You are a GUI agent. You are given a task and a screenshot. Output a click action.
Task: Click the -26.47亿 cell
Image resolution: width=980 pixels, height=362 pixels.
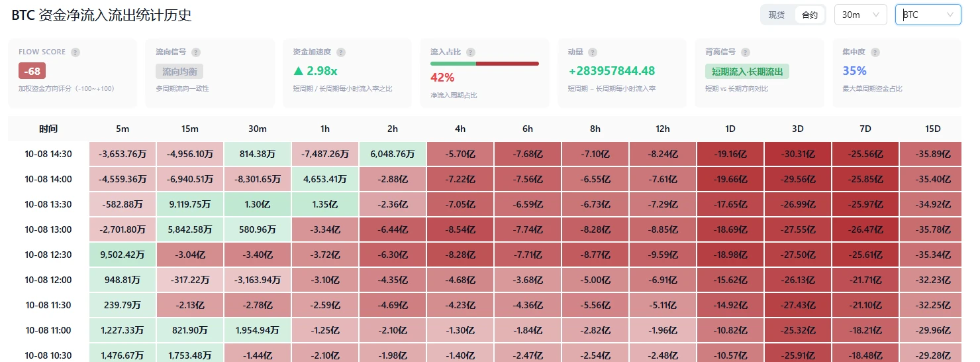[865, 229]
